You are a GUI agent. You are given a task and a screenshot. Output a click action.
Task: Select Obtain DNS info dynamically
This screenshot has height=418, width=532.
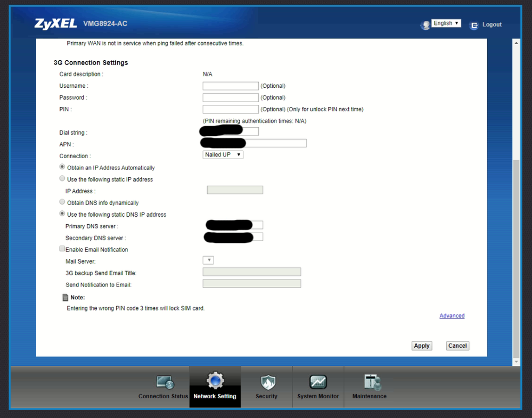coord(62,202)
